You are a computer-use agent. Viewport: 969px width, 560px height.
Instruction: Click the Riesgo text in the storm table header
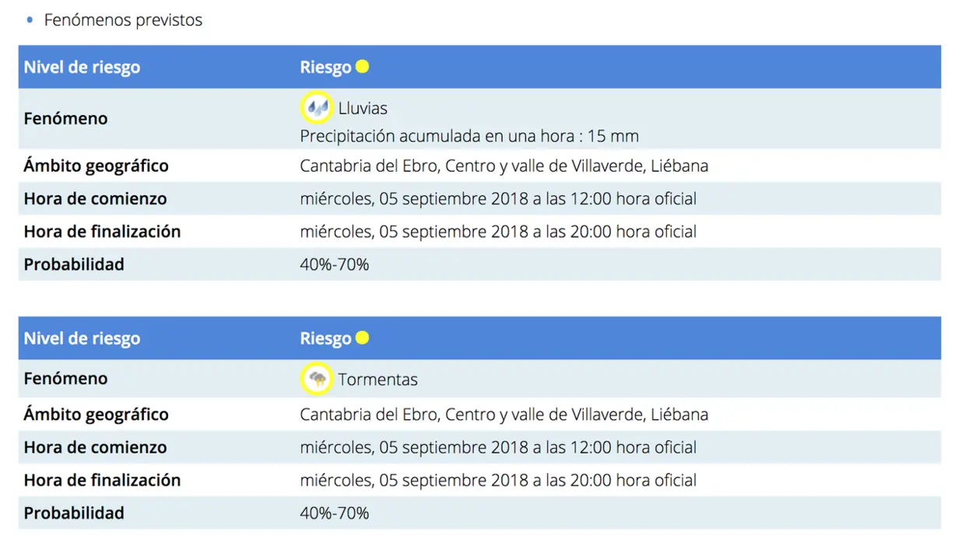325,339
